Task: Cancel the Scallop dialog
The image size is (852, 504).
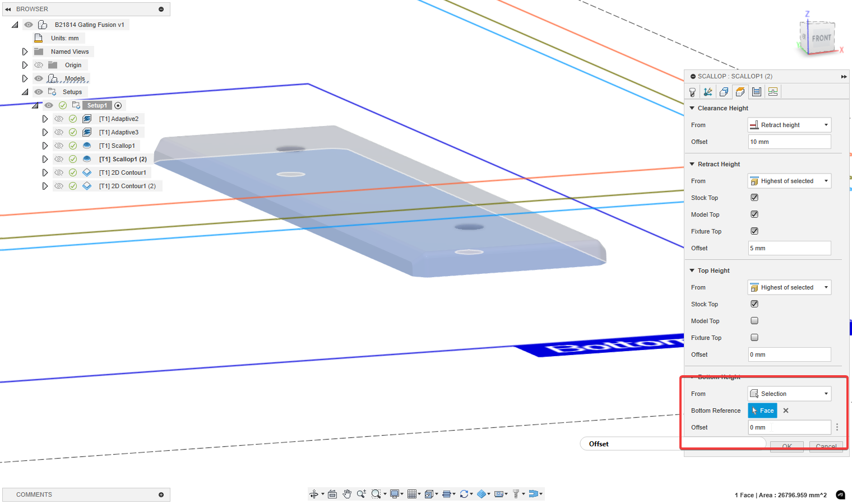Action: coord(826,446)
